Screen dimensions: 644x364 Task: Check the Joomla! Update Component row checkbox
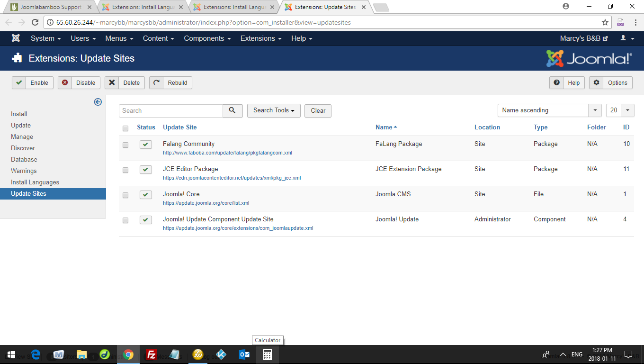coord(125,220)
